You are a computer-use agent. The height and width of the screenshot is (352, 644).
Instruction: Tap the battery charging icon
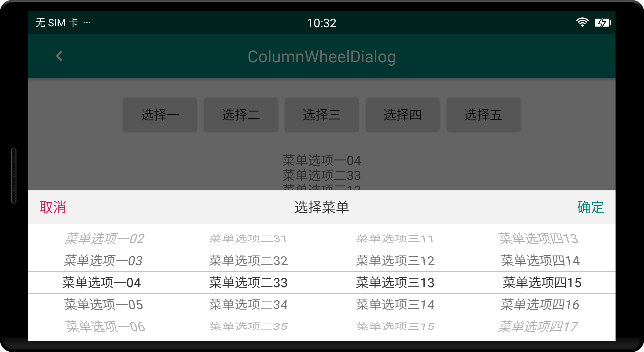click(603, 23)
